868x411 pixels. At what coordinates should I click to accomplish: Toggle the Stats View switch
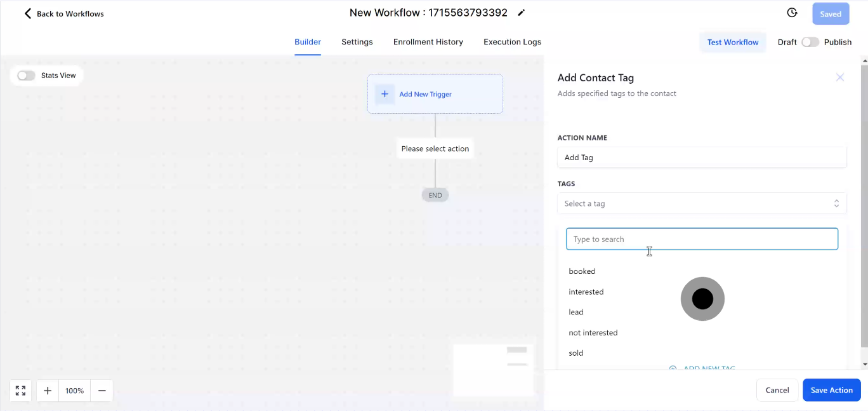(x=26, y=76)
